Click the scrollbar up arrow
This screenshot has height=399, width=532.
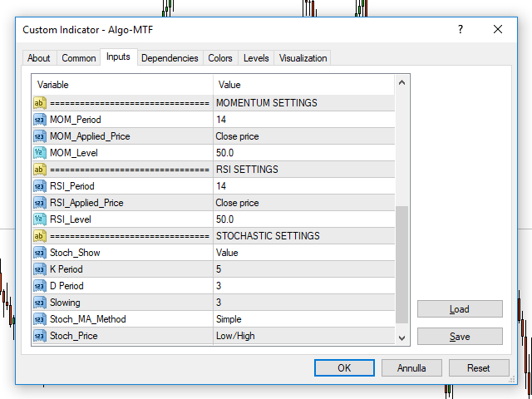[402, 83]
